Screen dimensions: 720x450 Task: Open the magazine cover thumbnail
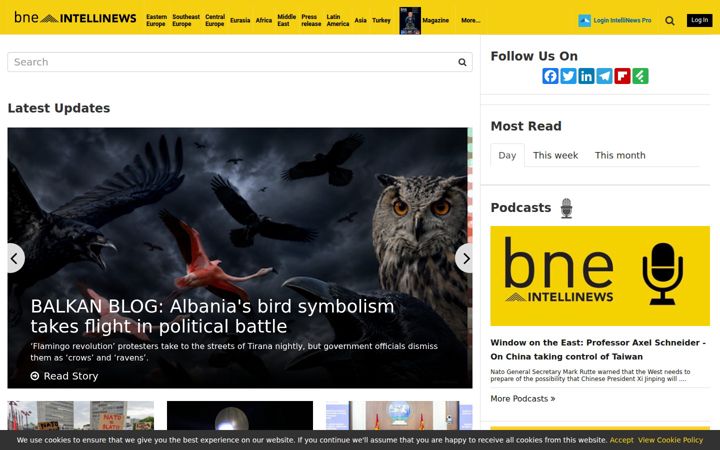410,20
